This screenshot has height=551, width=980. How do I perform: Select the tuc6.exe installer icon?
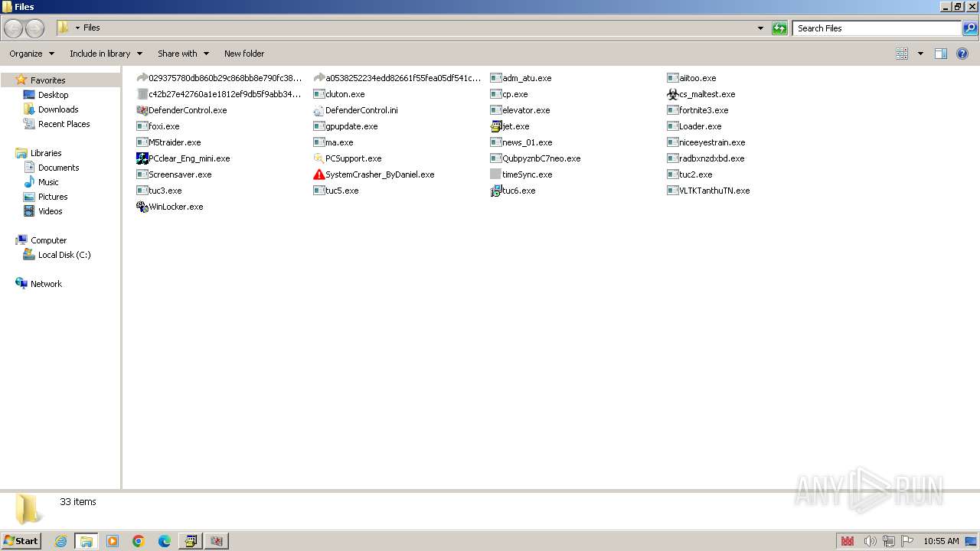coord(496,191)
